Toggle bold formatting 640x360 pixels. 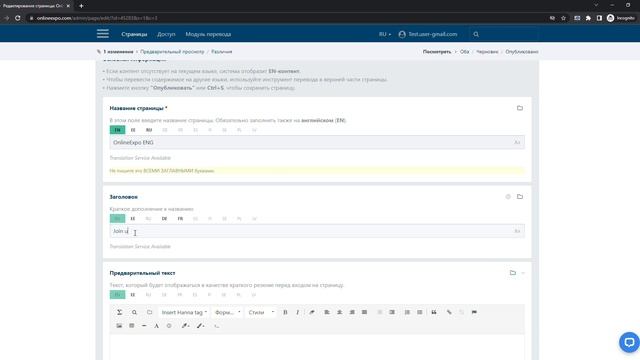tap(285, 312)
